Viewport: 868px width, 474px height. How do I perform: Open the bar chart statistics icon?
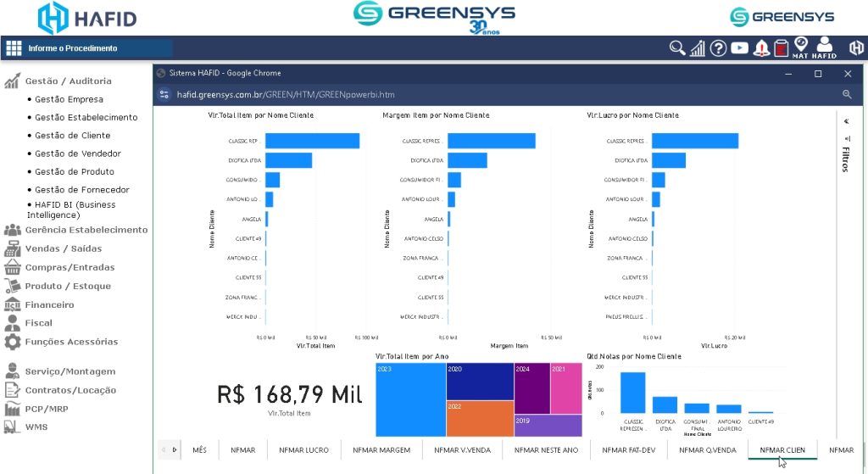698,48
